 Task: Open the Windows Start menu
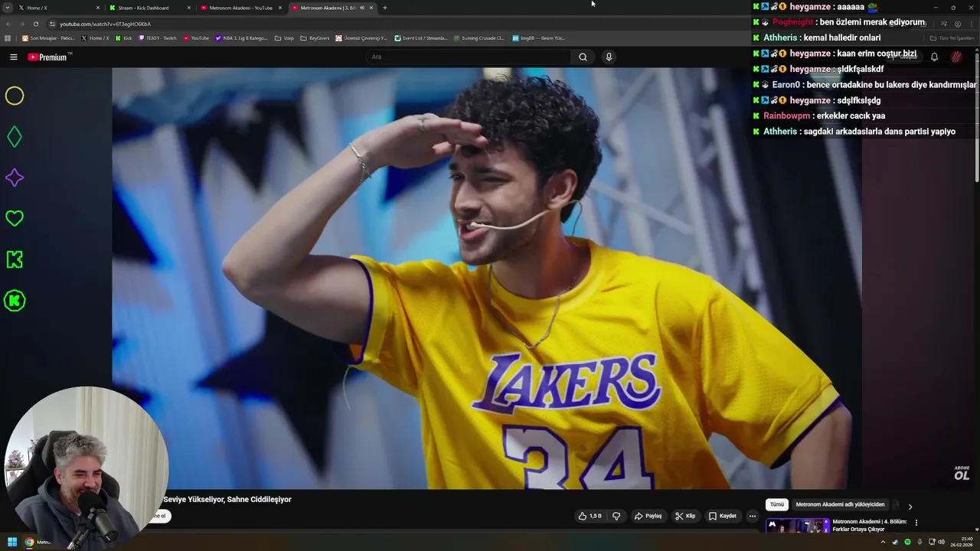point(12,542)
